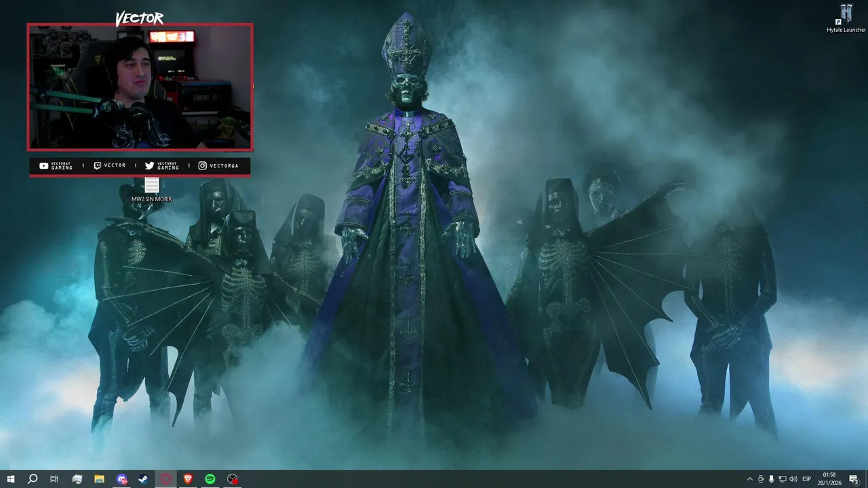This screenshot has width=868, height=488.
Task: Switch to OBS Studio taskbar icon
Action: pyautogui.click(x=233, y=479)
